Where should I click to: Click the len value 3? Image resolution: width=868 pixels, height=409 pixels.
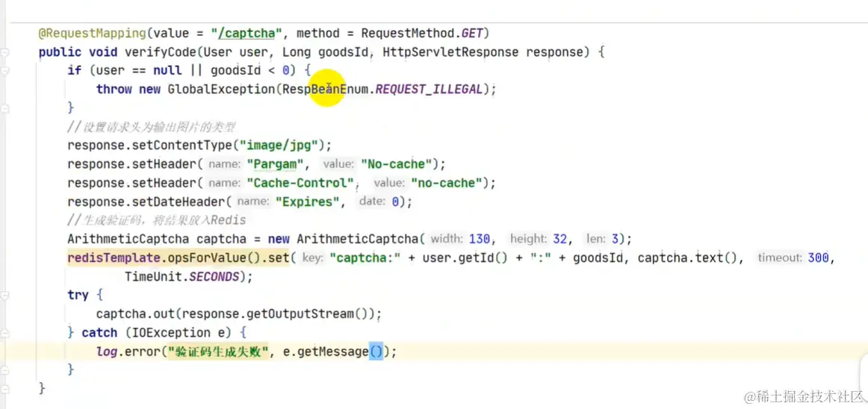[614, 239]
